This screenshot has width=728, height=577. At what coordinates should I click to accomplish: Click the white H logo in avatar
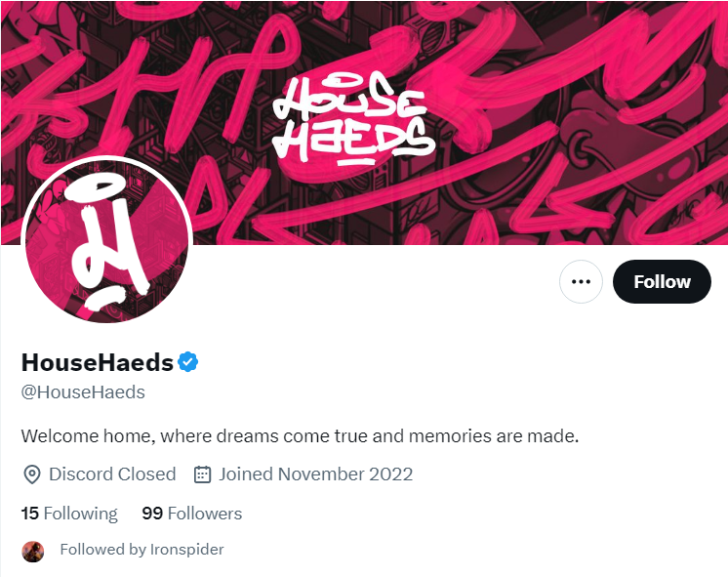pos(105,240)
